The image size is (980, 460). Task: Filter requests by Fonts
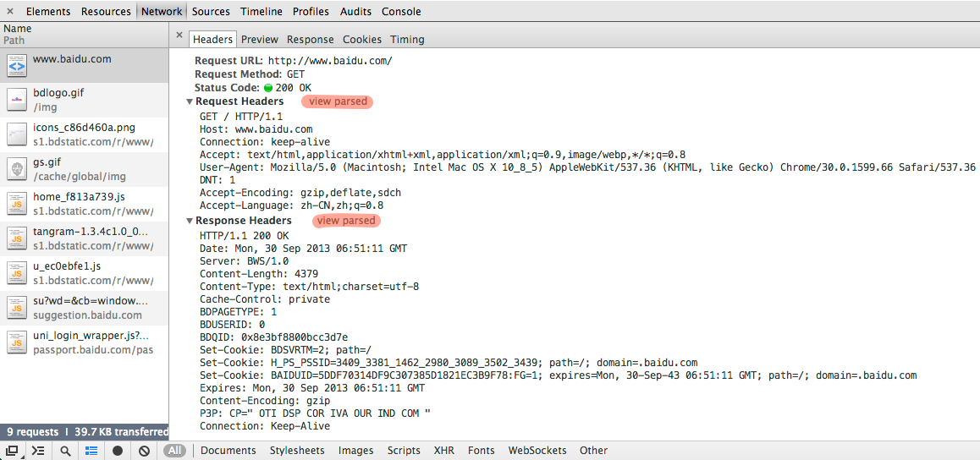coord(482,450)
